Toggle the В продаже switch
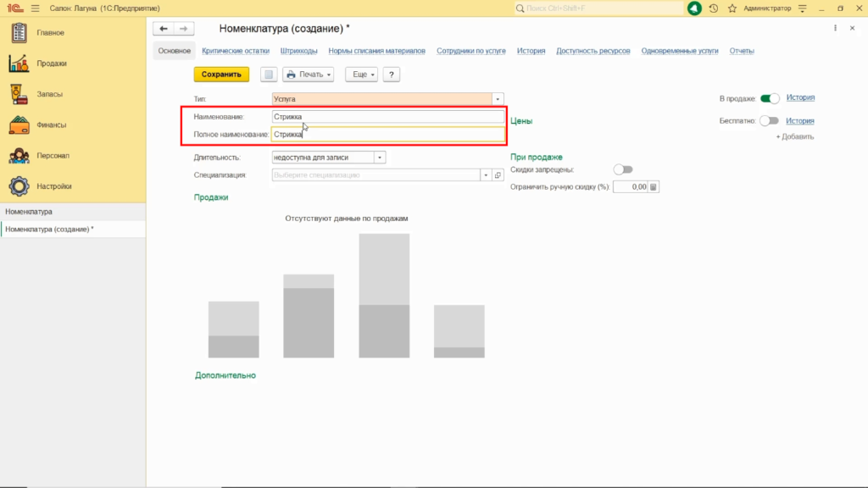This screenshot has height=488, width=868. [770, 98]
